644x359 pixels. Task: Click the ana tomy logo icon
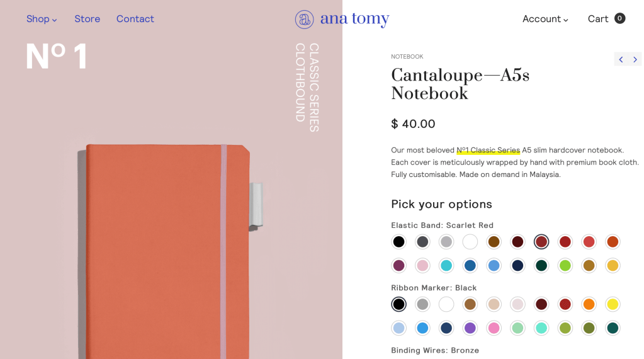coord(304,20)
